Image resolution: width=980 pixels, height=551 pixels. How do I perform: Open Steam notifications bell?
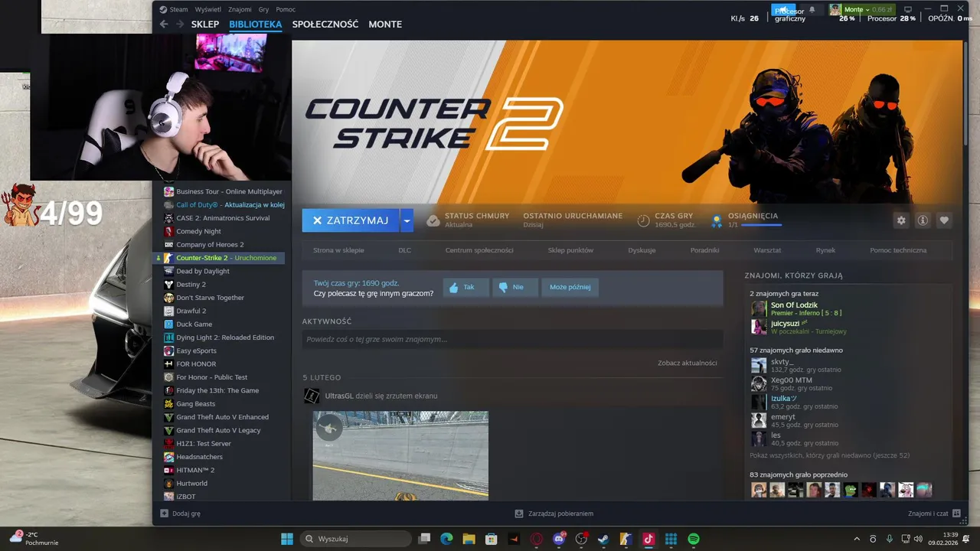tap(812, 9)
